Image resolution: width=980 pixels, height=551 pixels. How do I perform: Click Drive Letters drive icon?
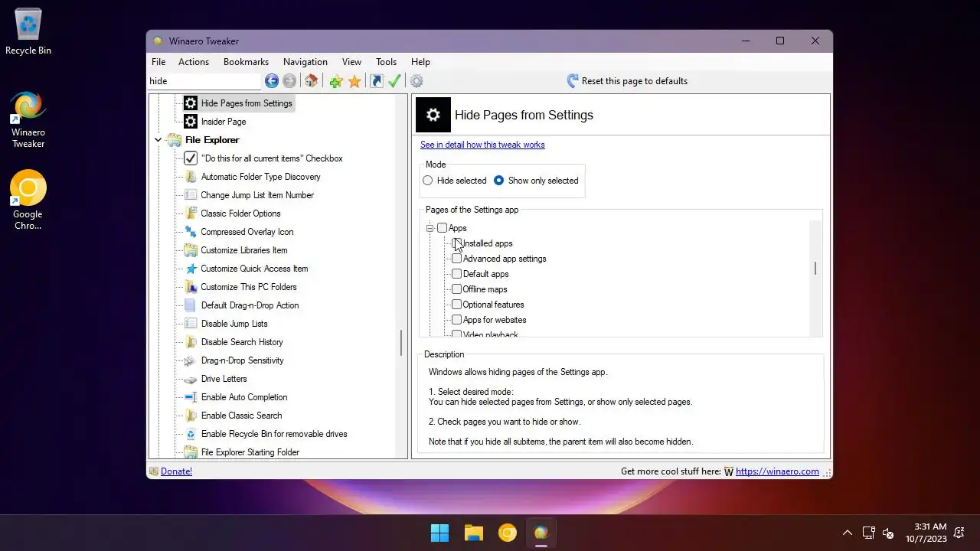click(x=191, y=379)
